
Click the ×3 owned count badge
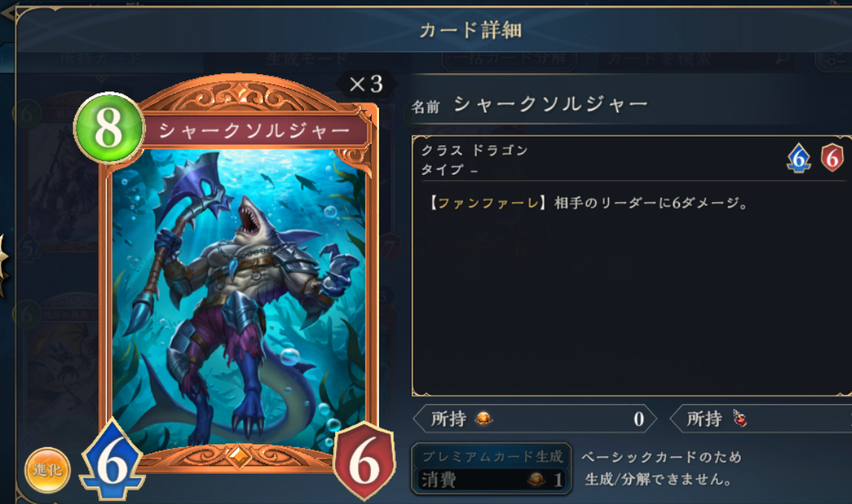[x=366, y=84]
